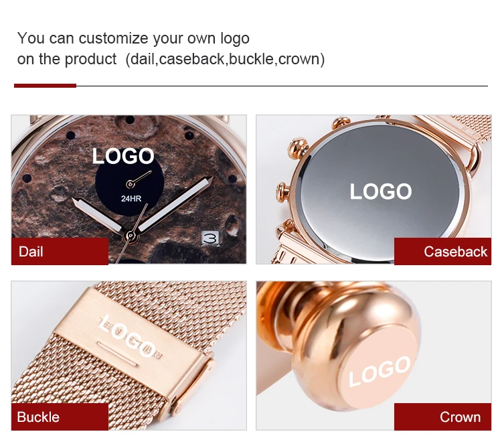Click the LOGO text on the crown

[x=380, y=372]
